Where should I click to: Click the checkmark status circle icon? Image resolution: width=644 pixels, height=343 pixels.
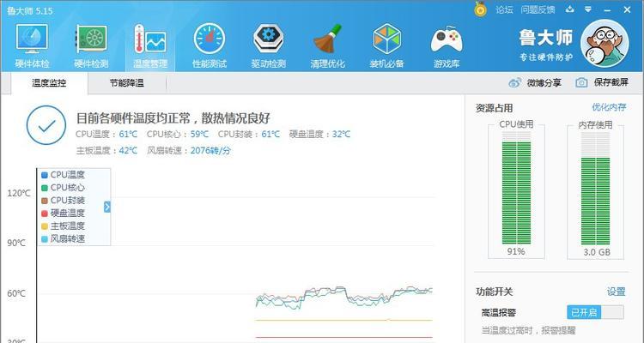pos(46,125)
